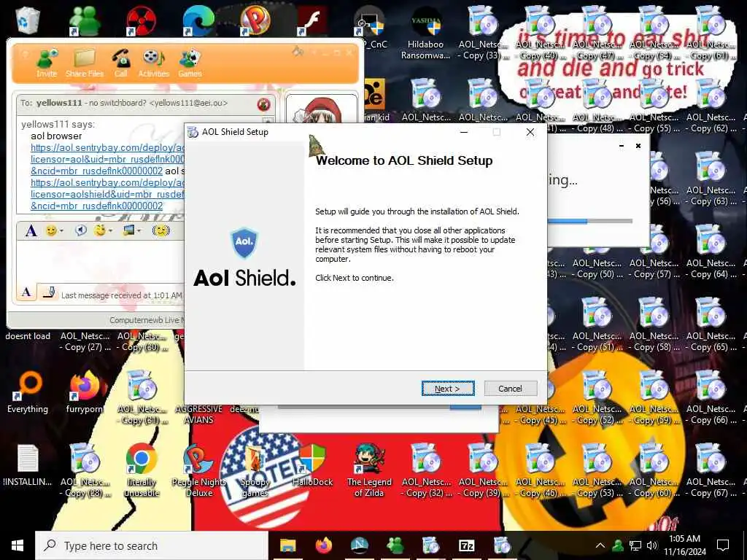Switch to the text typing tab (A)
The image size is (747, 560).
(26, 292)
